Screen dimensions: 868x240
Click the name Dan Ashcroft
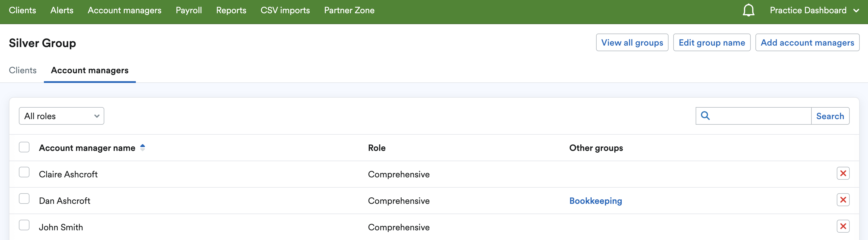pos(65,201)
